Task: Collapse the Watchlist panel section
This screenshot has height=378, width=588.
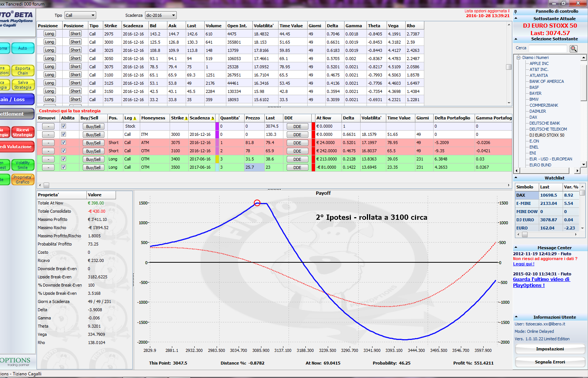Action: click(516, 178)
